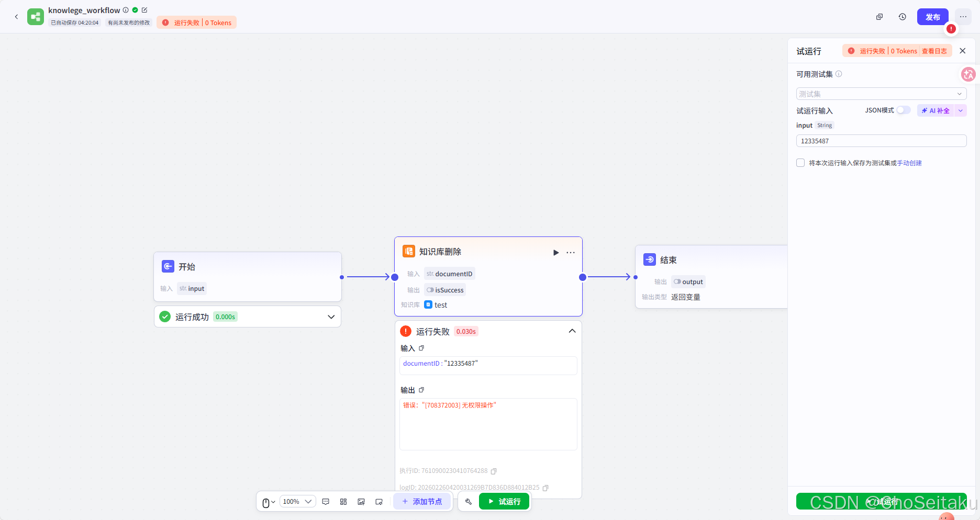
Task: Run the 知识库删除 node with play icon
Action: click(556, 253)
